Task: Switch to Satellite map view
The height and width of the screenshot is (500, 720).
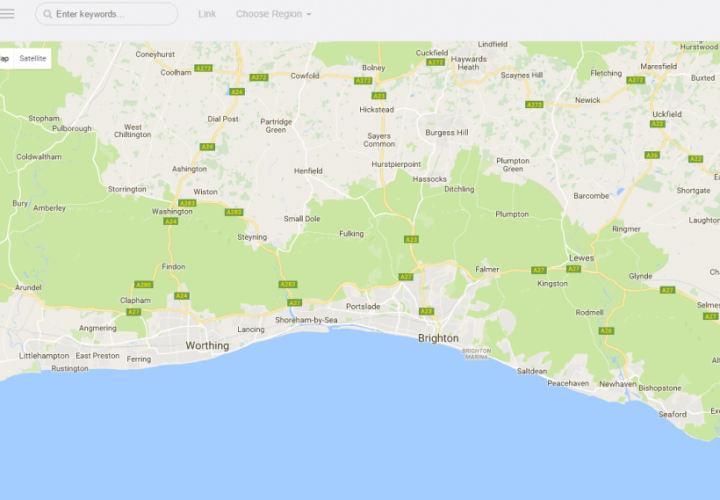Action: [33, 58]
